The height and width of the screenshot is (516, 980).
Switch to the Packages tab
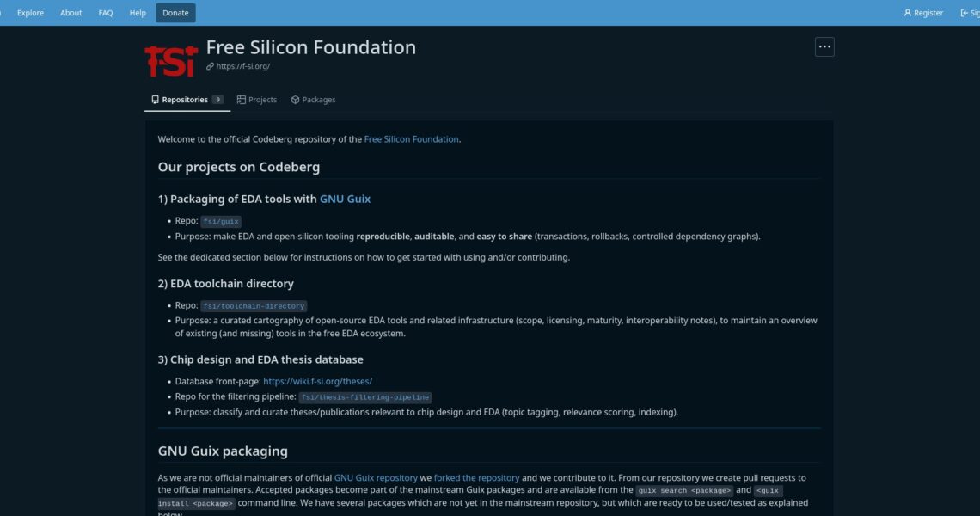tap(318, 100)
